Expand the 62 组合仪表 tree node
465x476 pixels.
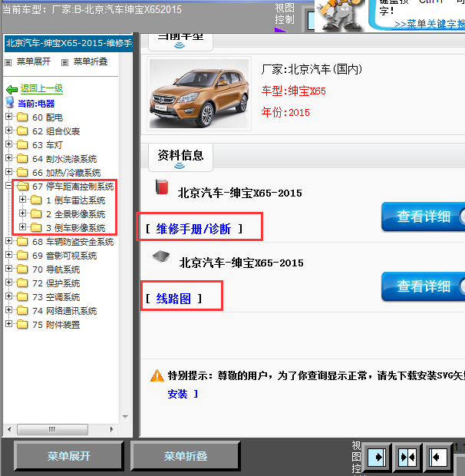pos(8,131)
